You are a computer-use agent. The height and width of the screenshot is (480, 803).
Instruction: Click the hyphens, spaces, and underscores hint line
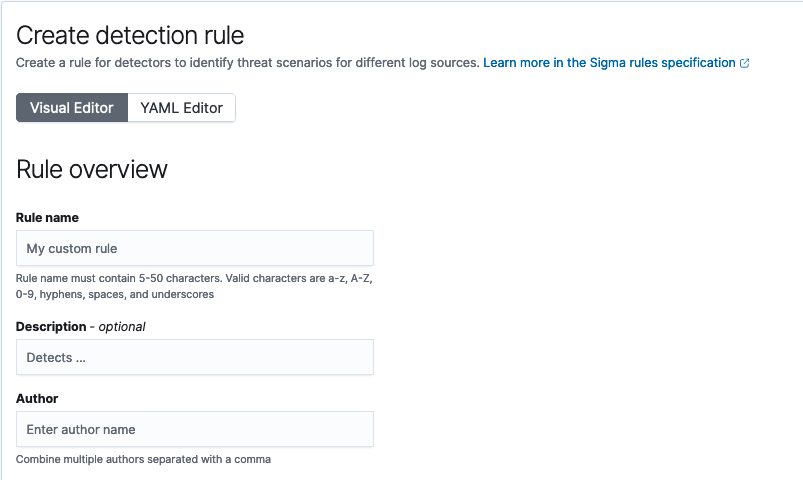tap(115, 295)
